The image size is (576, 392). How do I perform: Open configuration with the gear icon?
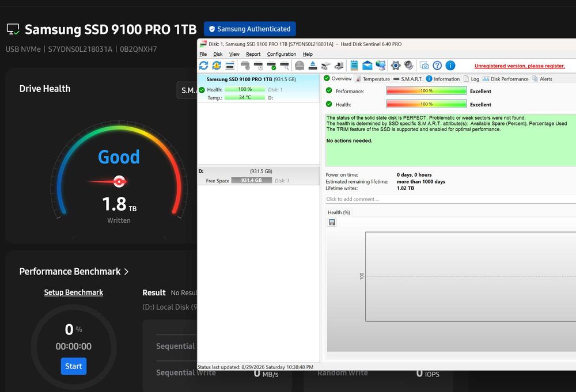click(x=396, y=66)
